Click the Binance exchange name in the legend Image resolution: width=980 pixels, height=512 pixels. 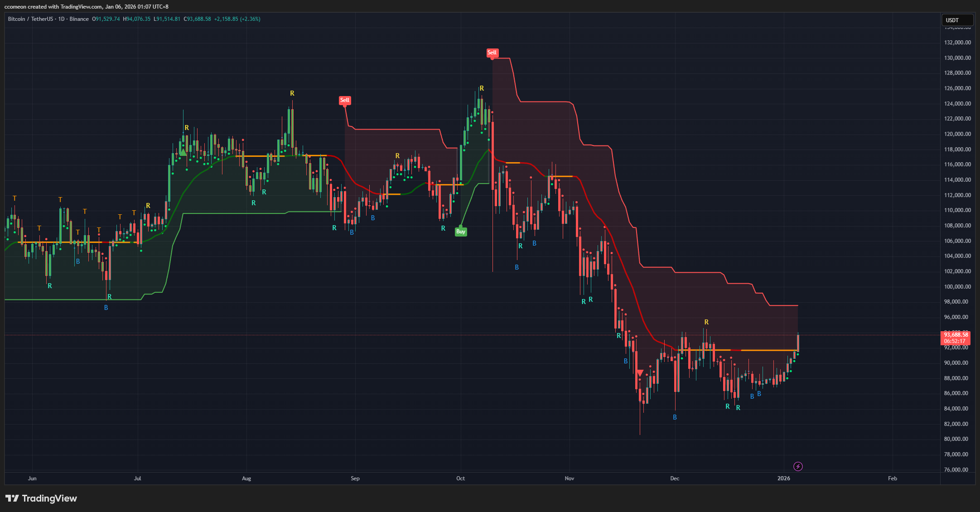pos(79,19)
